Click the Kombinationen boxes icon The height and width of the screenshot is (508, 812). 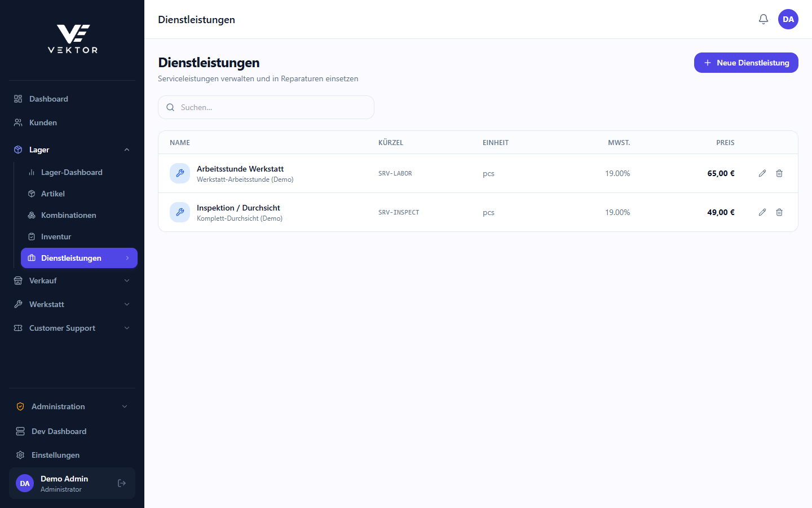(32, 215)
